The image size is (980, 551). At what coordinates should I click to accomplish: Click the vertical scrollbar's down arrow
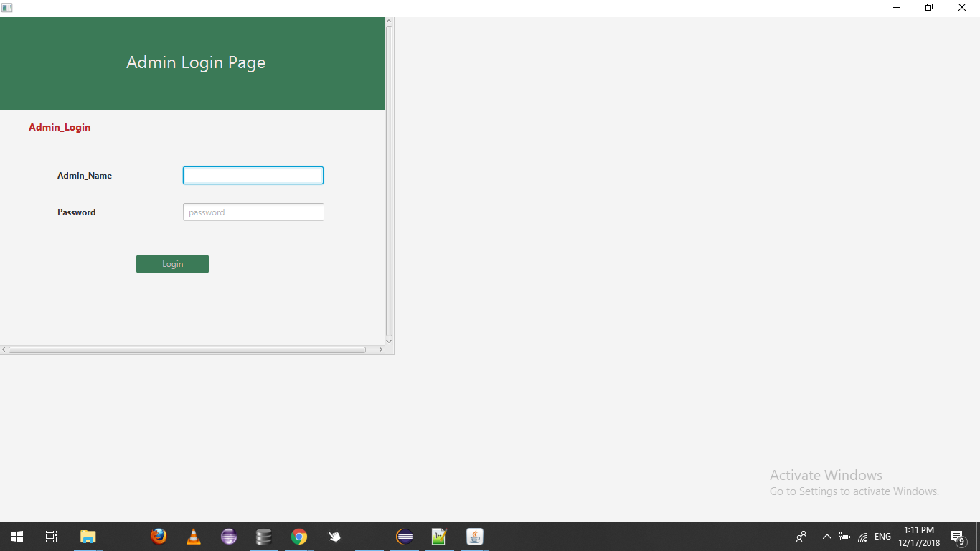pyautogui.click(x=388, y=341)
